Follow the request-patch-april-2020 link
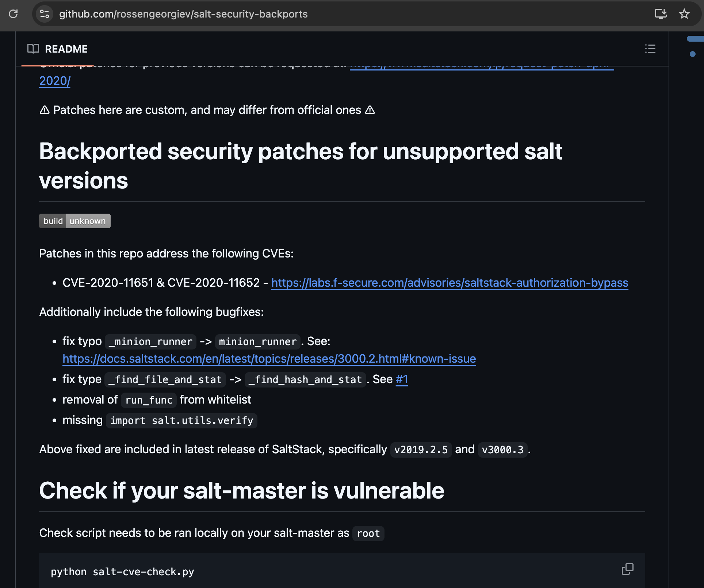 (x=55, y=81)
